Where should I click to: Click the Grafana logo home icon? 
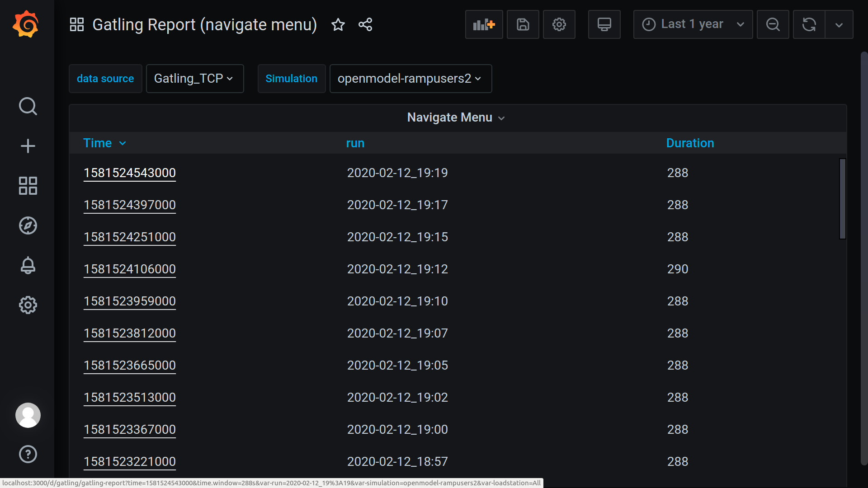click(x=26, y=24)
